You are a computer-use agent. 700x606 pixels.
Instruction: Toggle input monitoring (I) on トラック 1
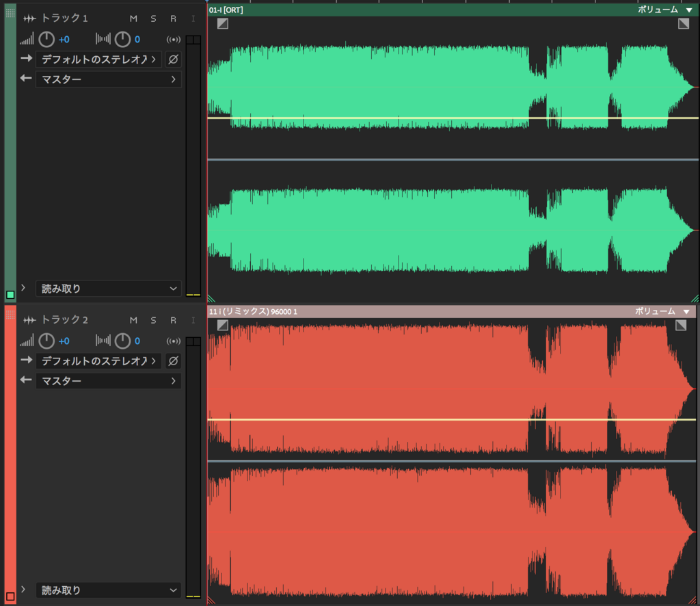pyautogui.click(x=193, y=18)
